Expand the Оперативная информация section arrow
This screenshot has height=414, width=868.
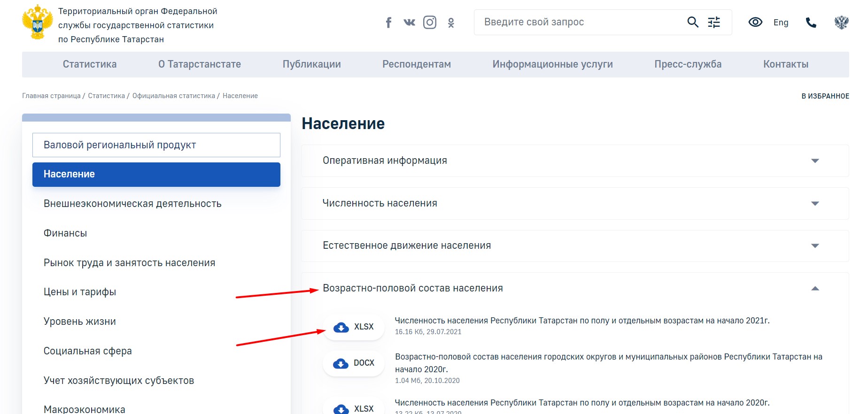tap(815, 161)
